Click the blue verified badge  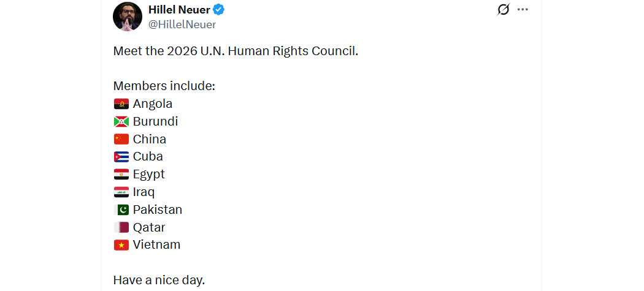click(x=219, y=9)
